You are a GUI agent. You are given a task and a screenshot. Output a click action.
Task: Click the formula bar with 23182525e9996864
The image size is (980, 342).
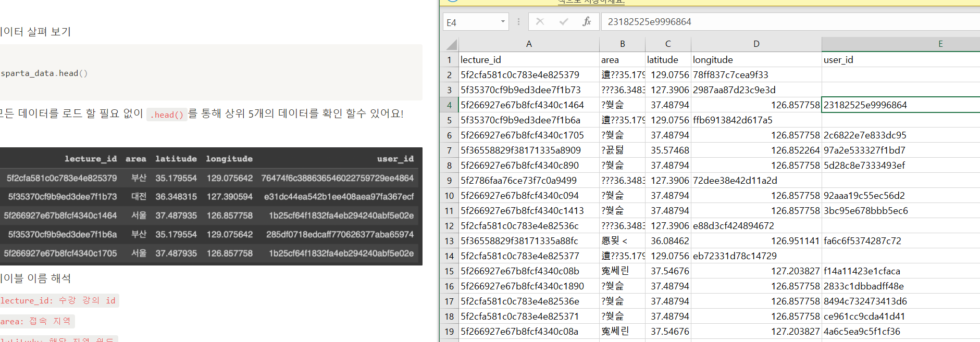(790, 22)
